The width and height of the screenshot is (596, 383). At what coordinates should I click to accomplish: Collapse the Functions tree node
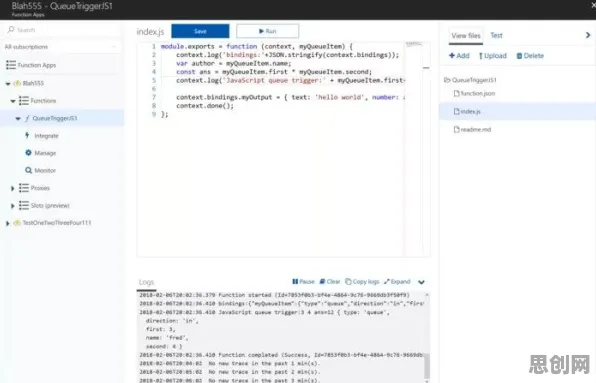coord(13,101)
